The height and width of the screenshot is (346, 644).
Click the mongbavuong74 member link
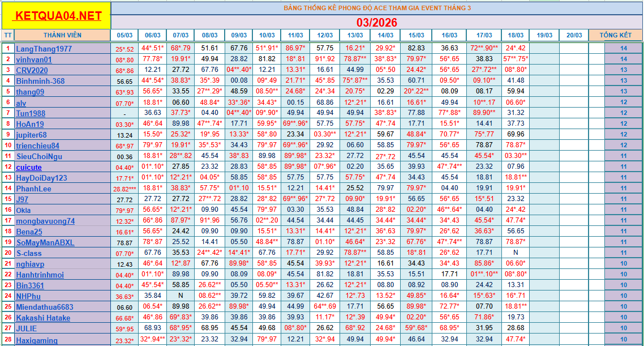pyautogui.click(x=45, y=221)
